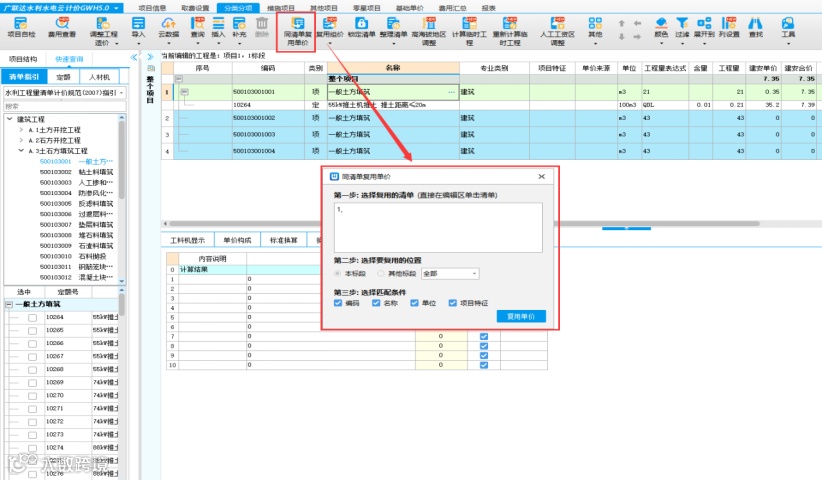
Task: Toggle 名称 match condition checkbox
Action: tap(376, 303)
